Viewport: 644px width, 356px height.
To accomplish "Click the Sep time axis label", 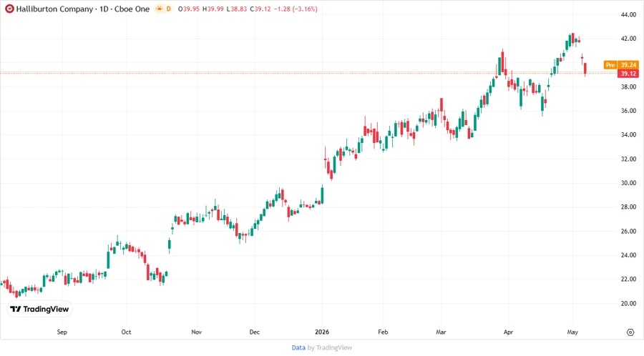I will pyautogui.click(x=62, y=332).
